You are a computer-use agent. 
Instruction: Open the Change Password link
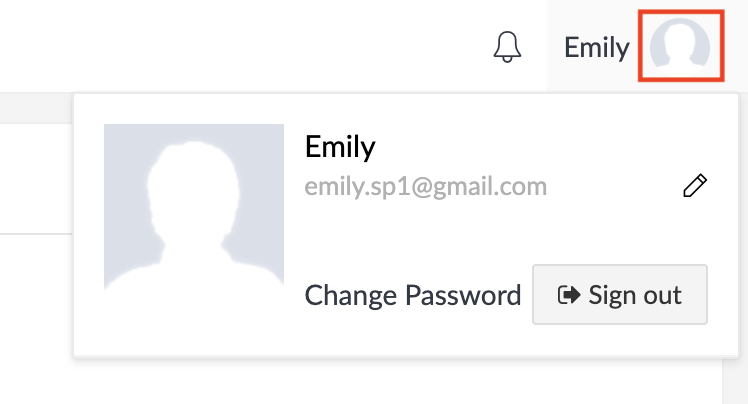413,295
